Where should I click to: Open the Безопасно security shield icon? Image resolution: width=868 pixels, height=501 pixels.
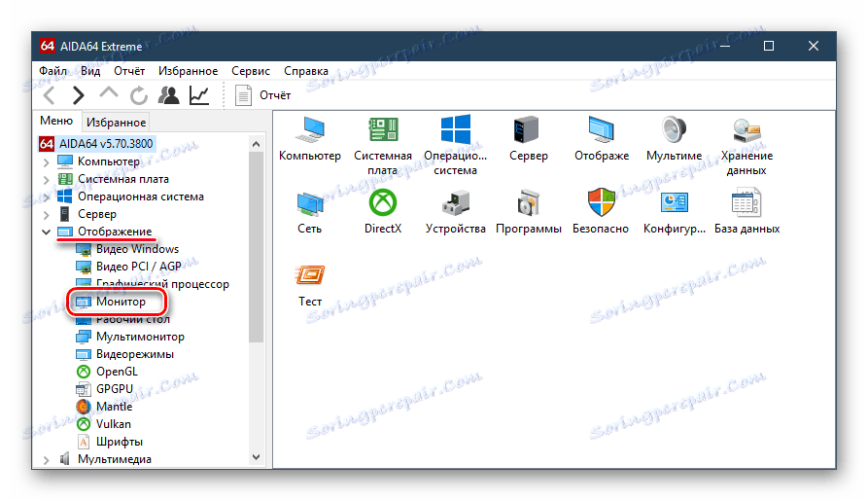[601, 212]
